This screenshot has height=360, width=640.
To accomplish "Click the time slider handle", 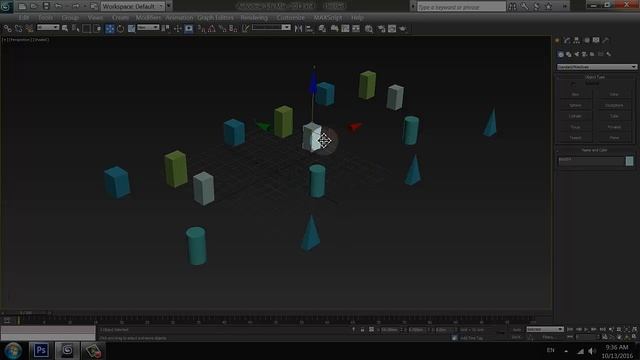I will (26, 313).
